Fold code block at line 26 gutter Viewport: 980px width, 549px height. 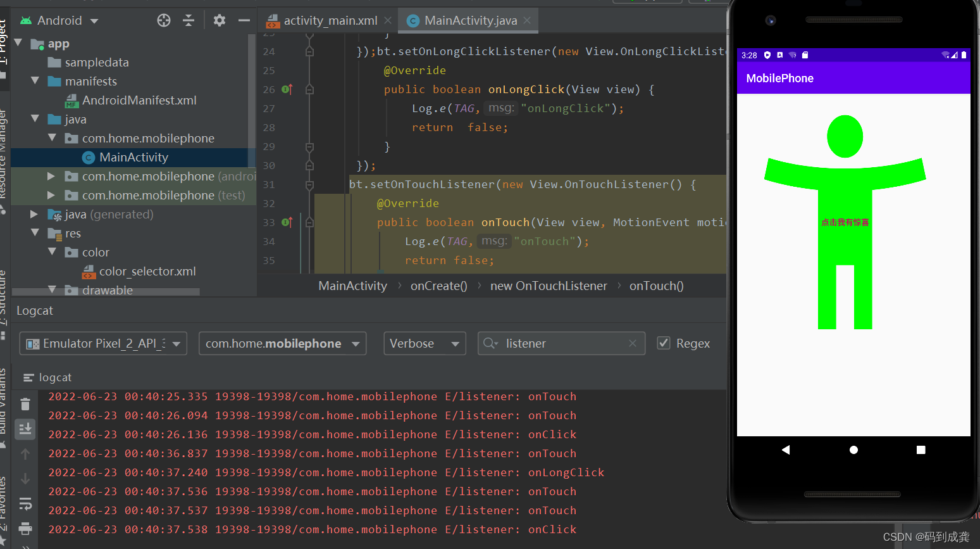click(309, 89)
